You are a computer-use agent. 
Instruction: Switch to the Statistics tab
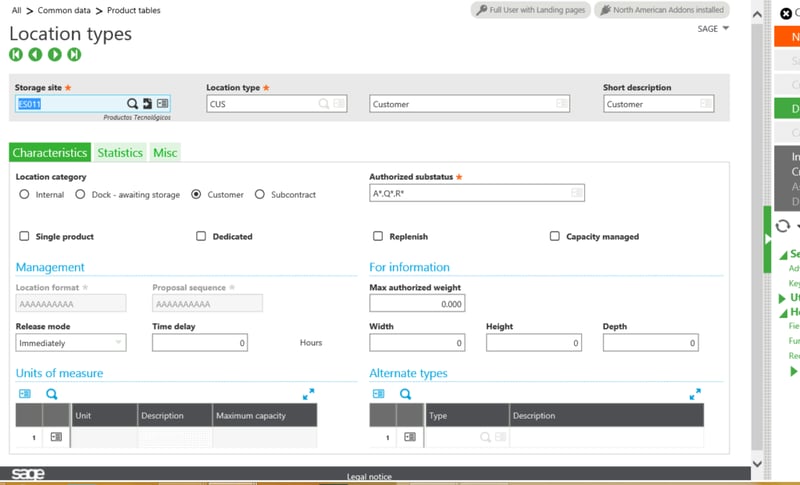pos(120,153)
